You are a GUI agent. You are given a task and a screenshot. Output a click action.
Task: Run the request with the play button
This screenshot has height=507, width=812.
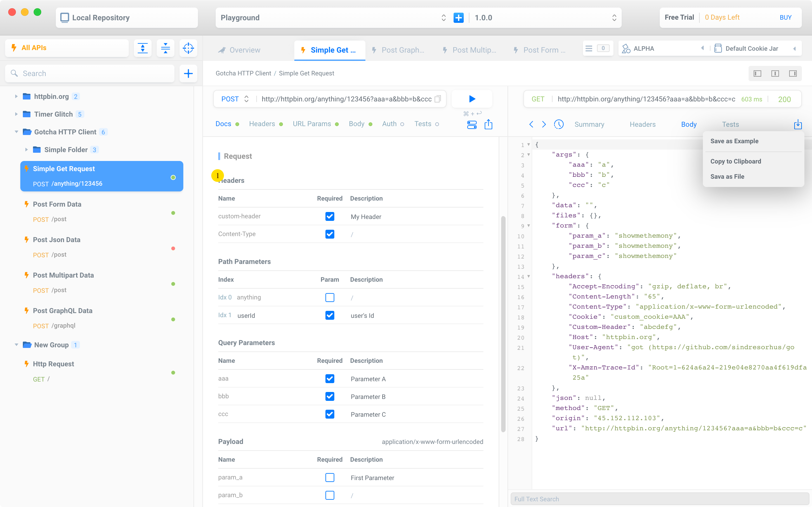point(472,99)
